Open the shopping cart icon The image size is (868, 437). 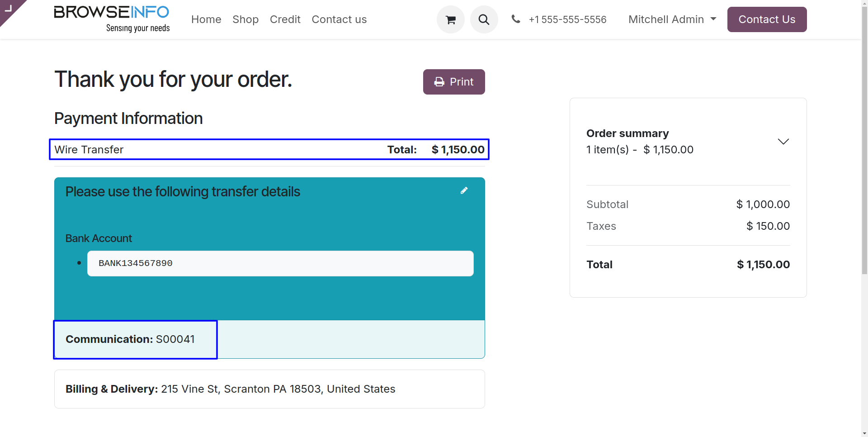click(450, 19)
